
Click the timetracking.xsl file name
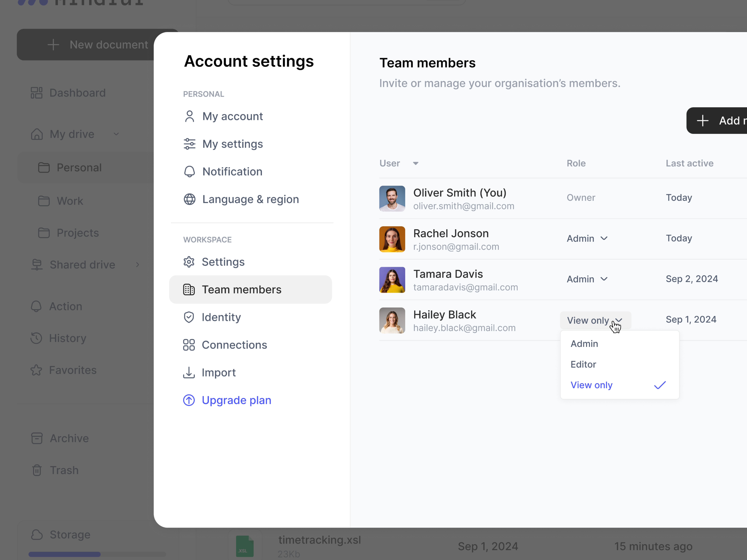[x=319, y=540]
